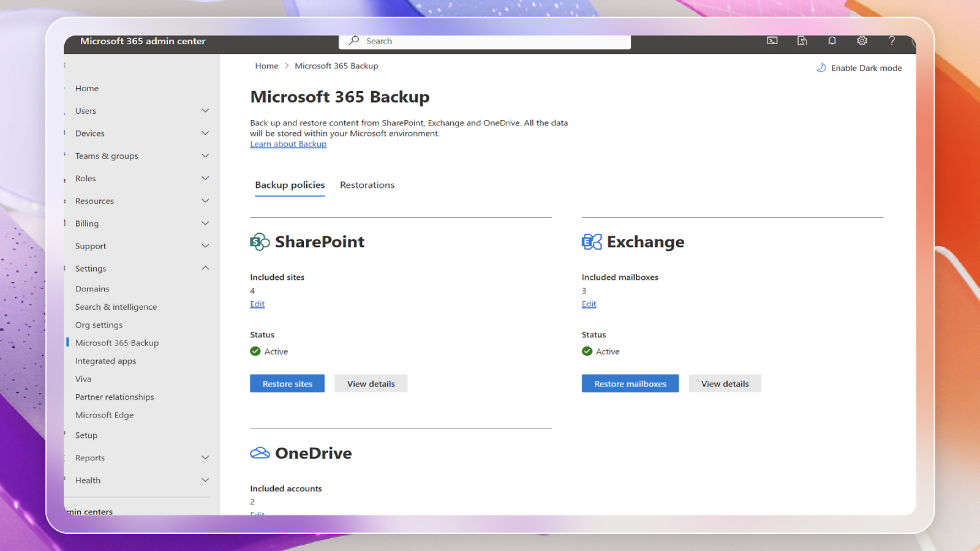Open Domains under Settings
This screenshot has width=980, height=551.
pyautogui.click(x=92, y=289)
